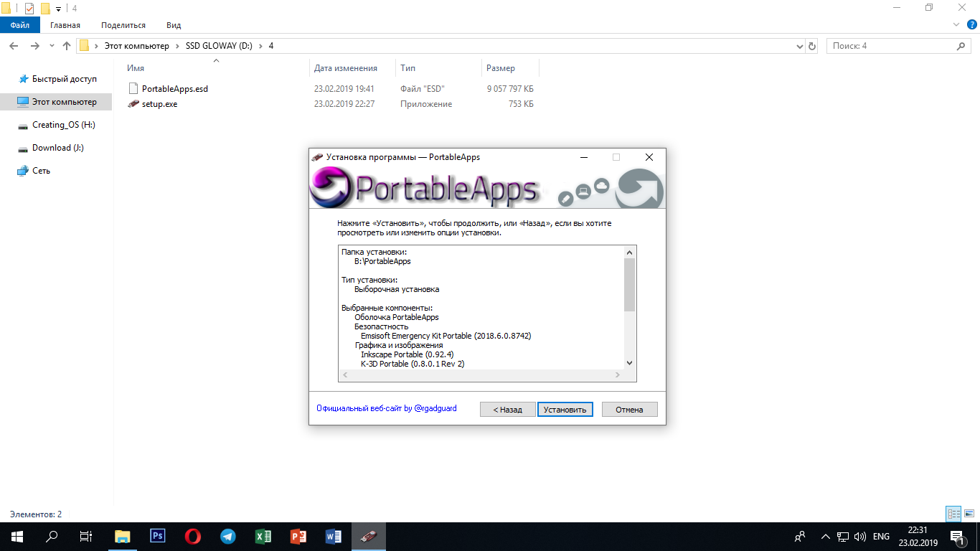Switch to the Главная ribbon tab
The height and width of the screenshot is (551, 980).
[65, 25]
